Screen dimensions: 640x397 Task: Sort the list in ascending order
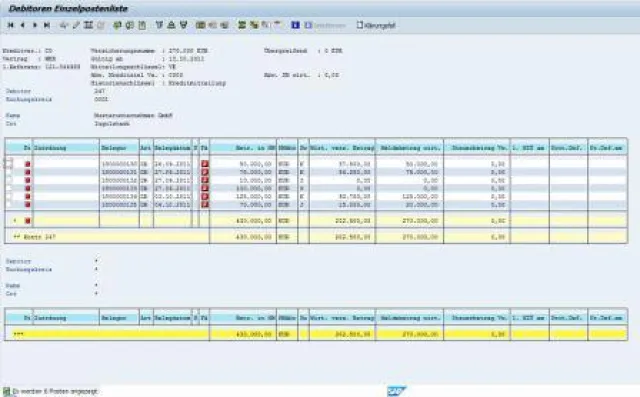[x=171, y=25]
